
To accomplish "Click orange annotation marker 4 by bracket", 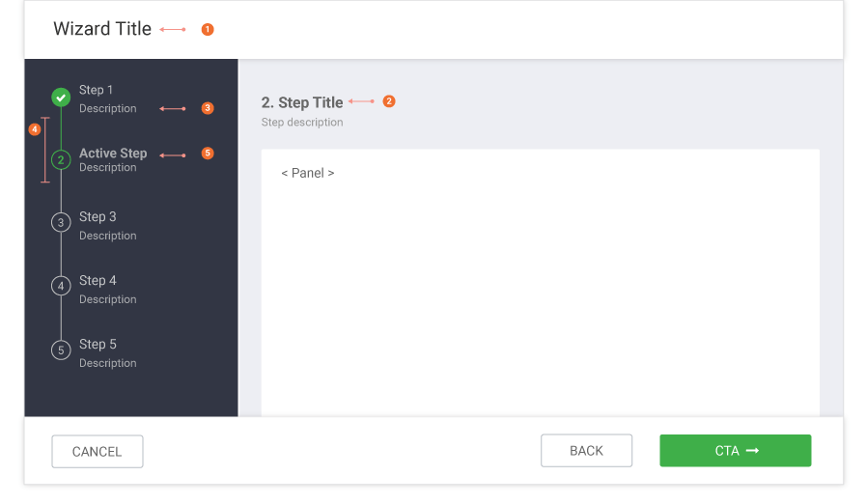I will 35,129.
